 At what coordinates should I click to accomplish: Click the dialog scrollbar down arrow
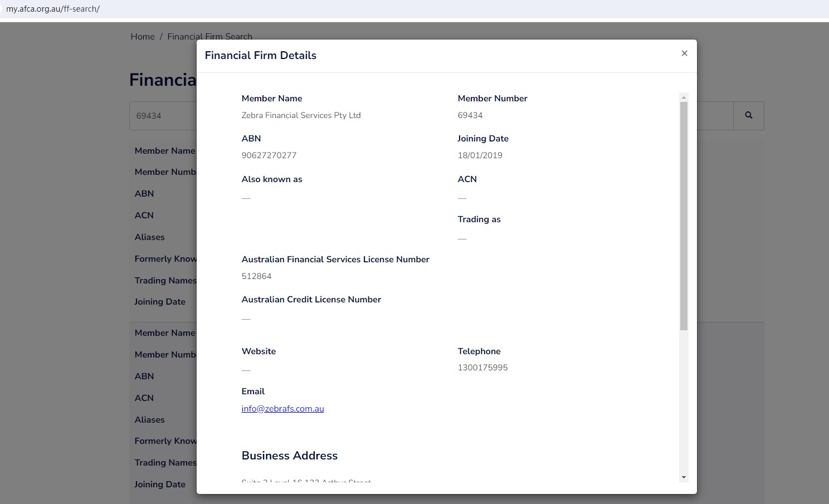(684, 477)
